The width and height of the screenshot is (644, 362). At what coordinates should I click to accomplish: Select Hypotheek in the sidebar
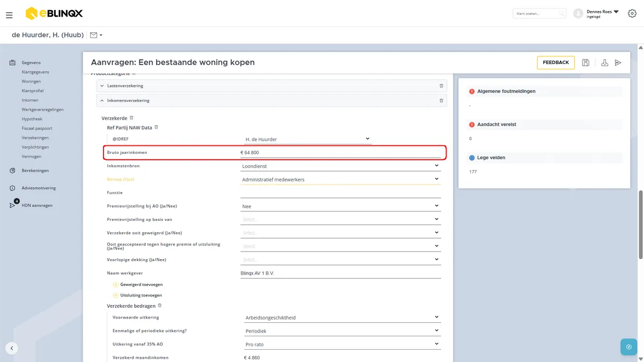coord(32,119)
